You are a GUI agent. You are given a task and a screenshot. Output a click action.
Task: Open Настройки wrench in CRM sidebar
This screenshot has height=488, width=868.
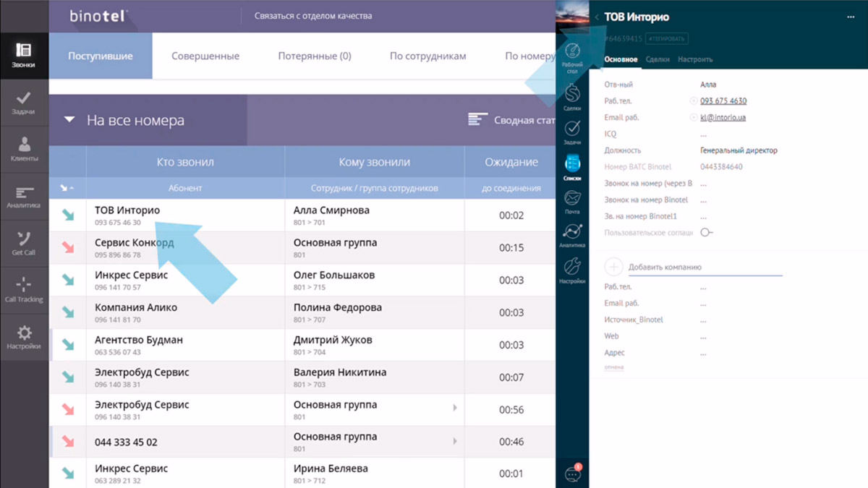click(572, 270)
